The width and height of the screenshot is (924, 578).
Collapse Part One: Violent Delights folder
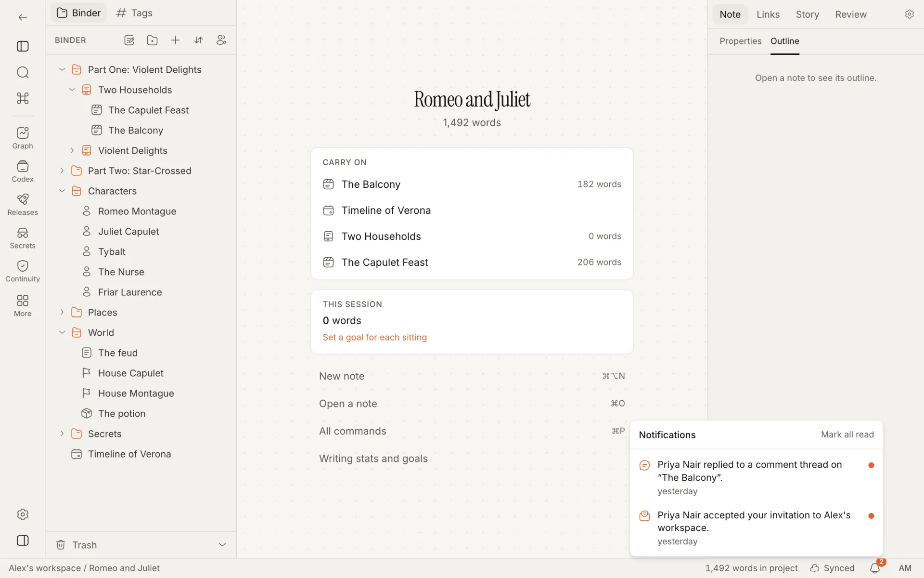(62, 69)
